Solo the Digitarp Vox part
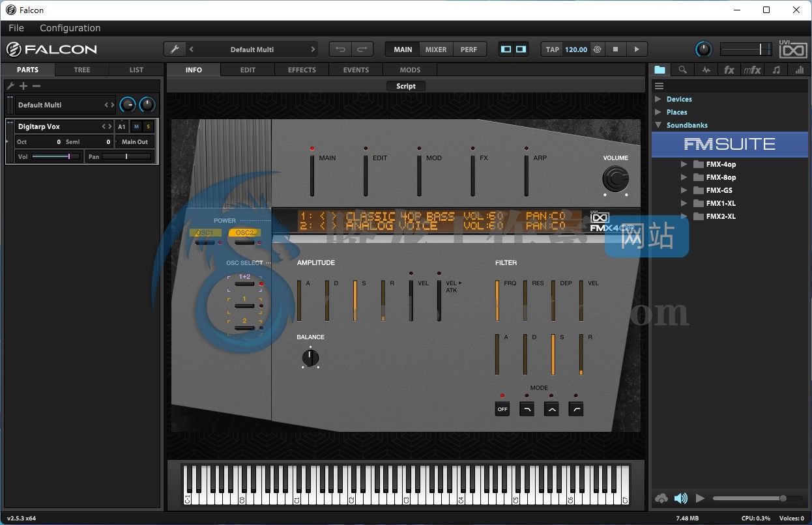 pos(148,126)
